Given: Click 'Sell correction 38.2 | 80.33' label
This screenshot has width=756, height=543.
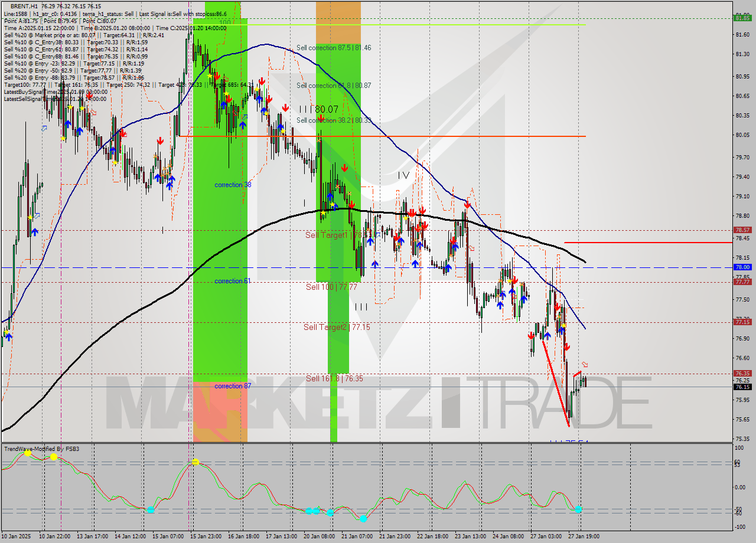Looking at the screenshot, I should 334,120.
